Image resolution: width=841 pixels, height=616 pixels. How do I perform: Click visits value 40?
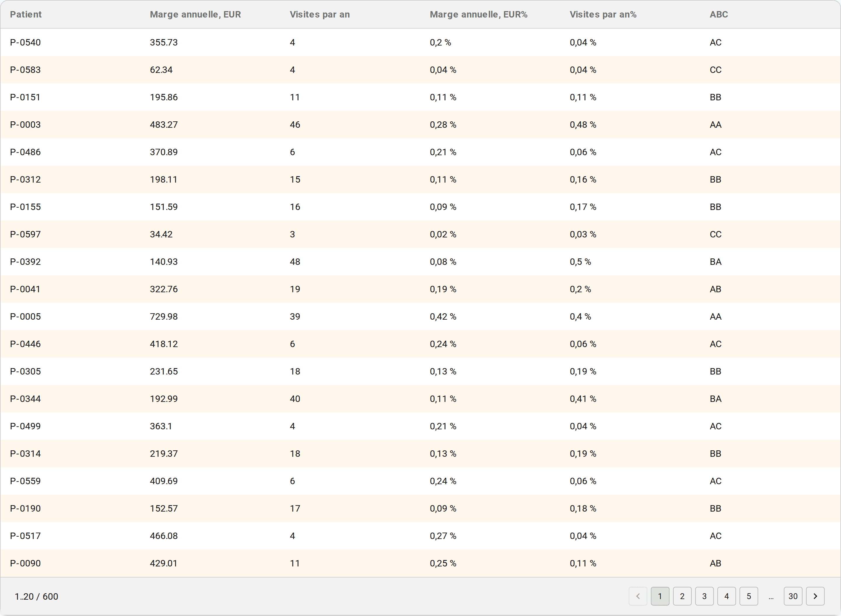click(295, 399)
